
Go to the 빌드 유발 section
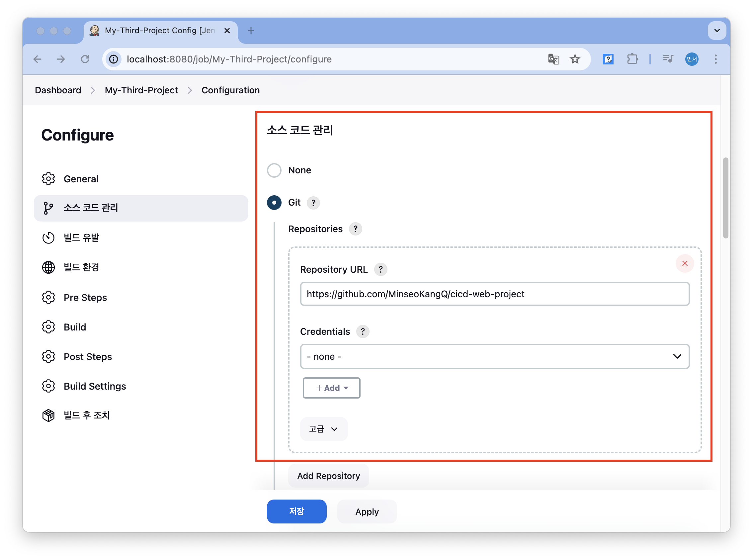pyautogui.click(x=81, y=237)
